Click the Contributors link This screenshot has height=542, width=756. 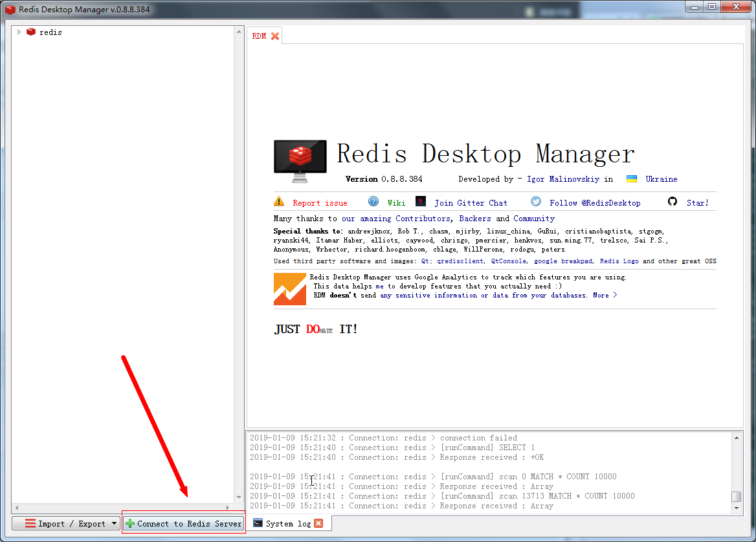point(423,218)
